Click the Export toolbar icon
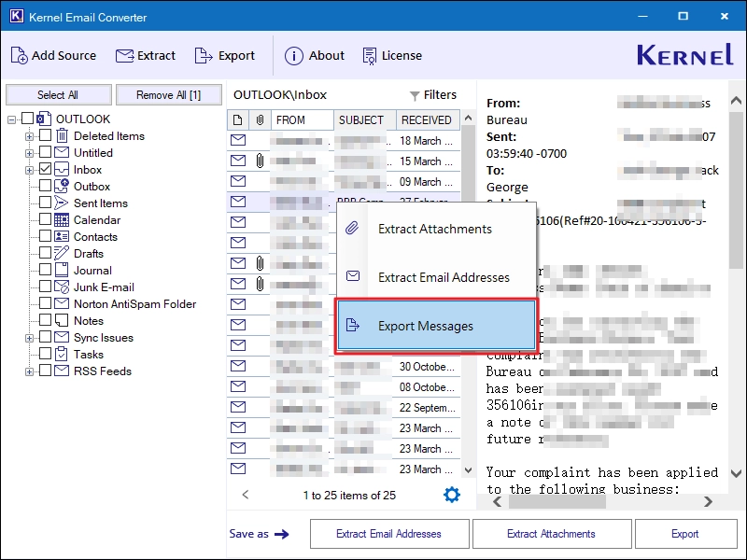 [x=204, y=56]
